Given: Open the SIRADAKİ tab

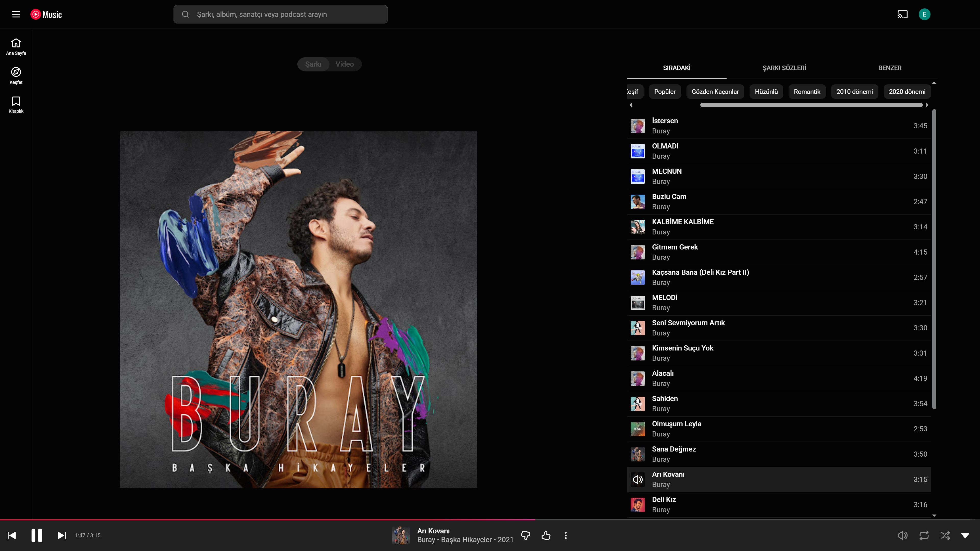Looking at the screenshot, I should 676,68.
